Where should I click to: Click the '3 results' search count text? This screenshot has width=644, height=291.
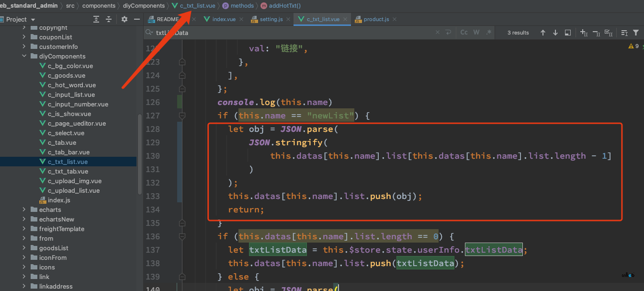[x=518, y=33]
